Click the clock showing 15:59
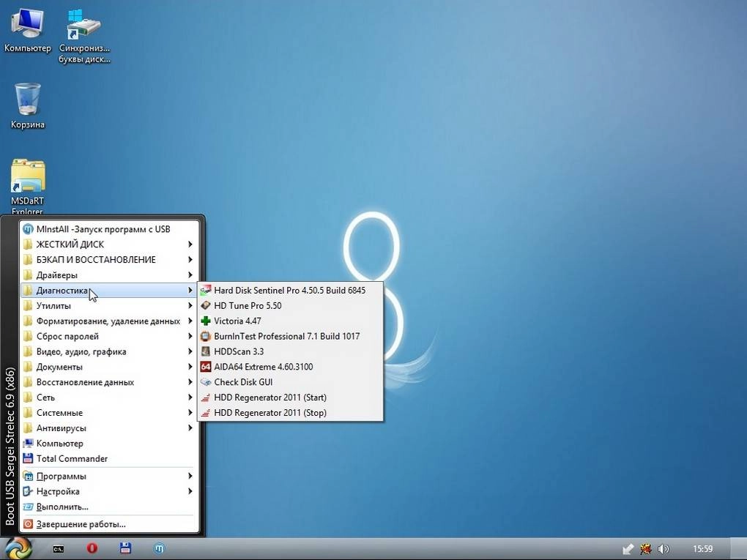The height and width of the screenshot is (560, 747). (x=703, y=549)
